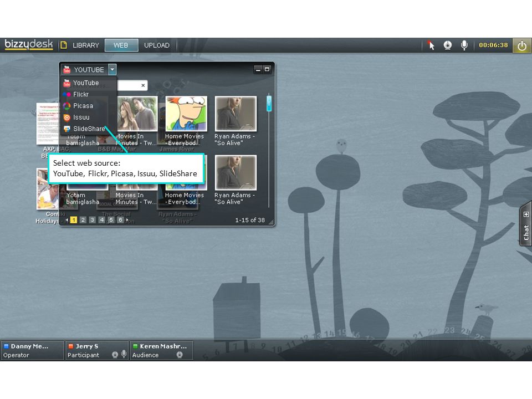Click the lower 'Yotam bamiglasha' caption
The width and height of the screenshot is (532, 399).
click(83, 198)
